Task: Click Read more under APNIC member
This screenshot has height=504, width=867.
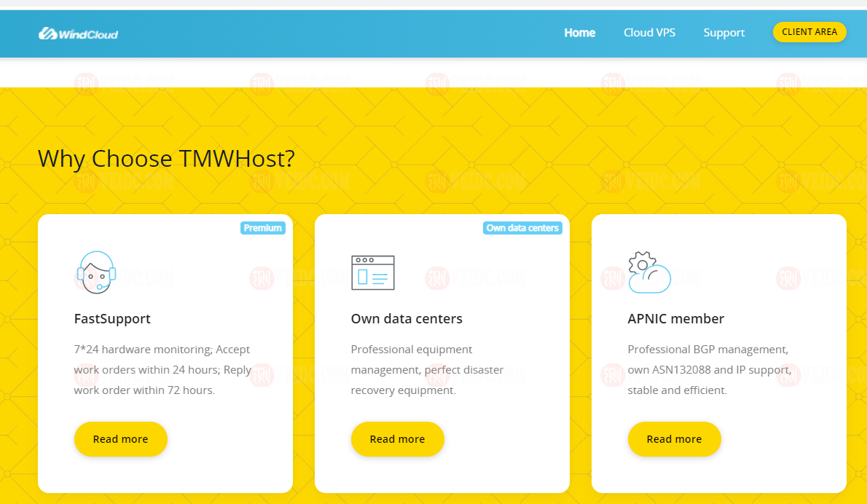Action: (x=674, y=439)
